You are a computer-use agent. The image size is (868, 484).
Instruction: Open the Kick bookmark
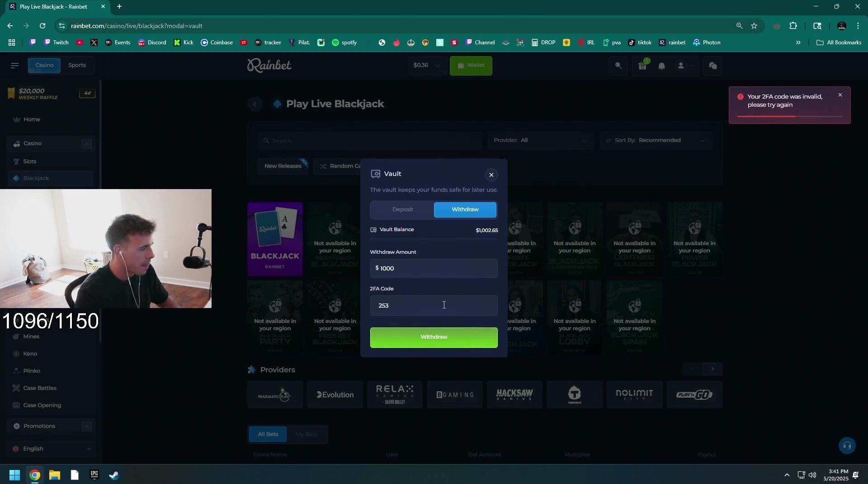(184, 43)
